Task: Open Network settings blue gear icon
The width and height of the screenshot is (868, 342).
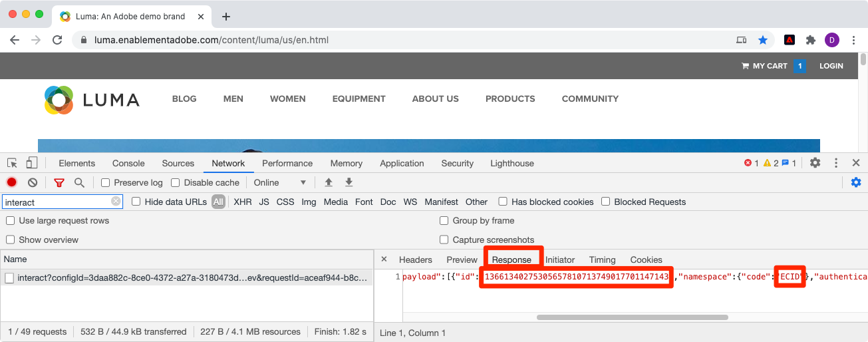Action: coord(856,182)
